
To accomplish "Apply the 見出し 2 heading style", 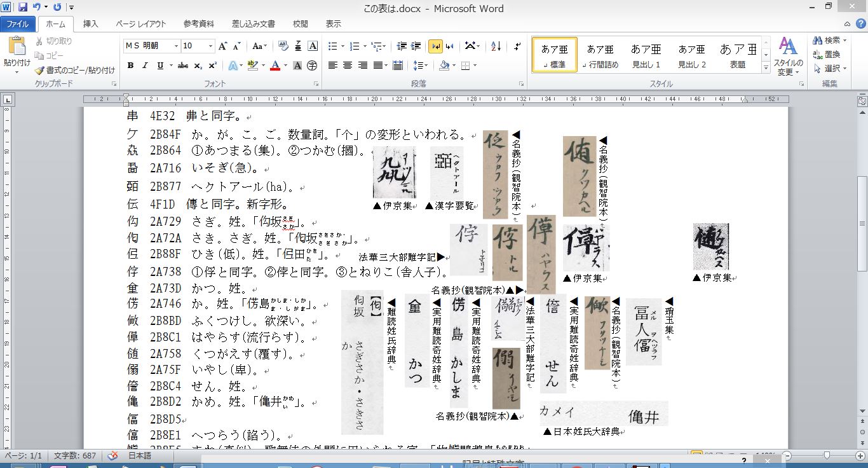I will coord(691,55).
